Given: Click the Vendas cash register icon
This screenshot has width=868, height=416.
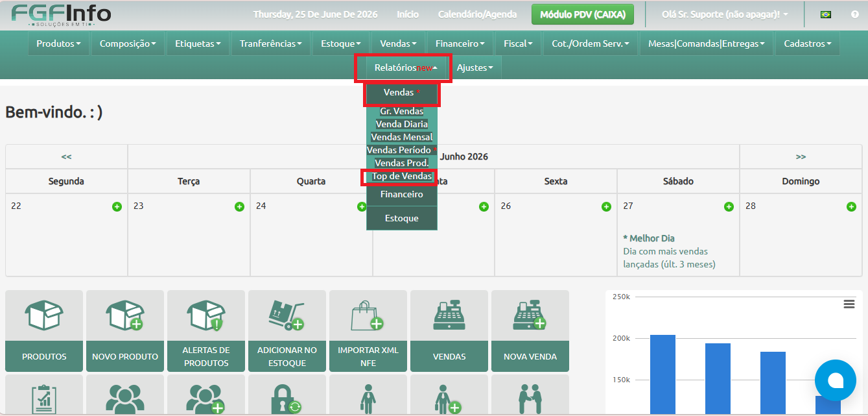Looking at the screenshot, I should tap(449, 315).
